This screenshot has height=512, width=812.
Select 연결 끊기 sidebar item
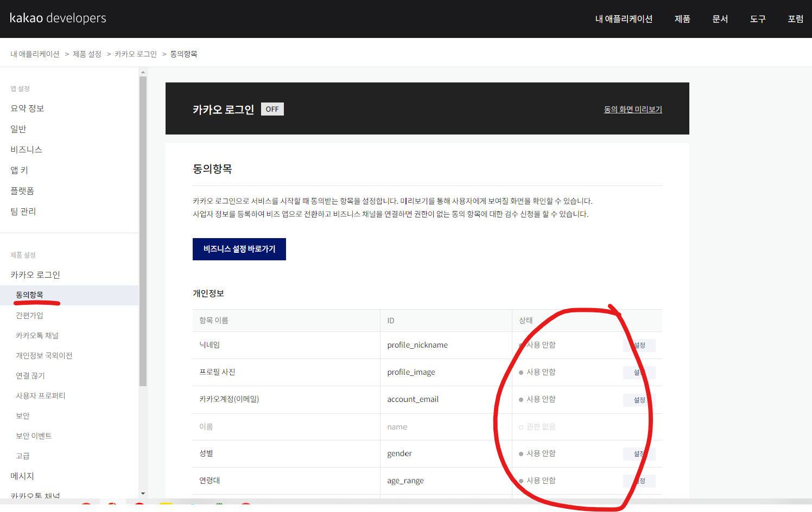click(30, 376)
